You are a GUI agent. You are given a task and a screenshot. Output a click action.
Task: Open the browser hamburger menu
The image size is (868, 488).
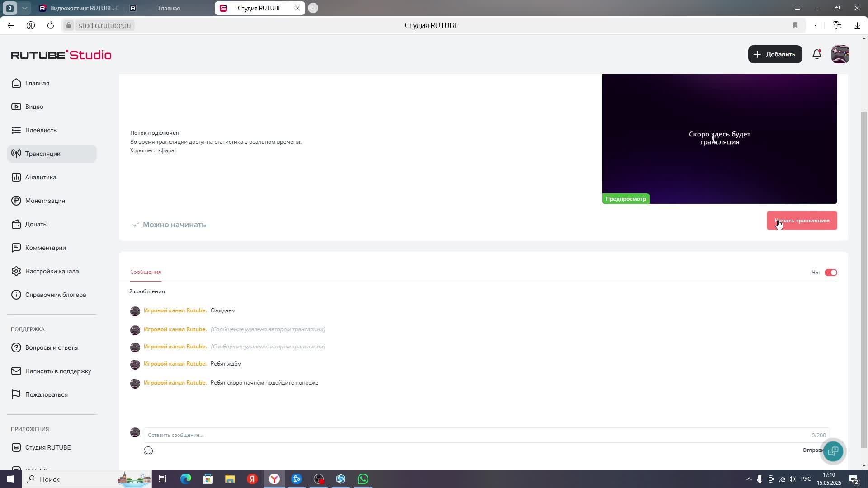coord(797,8)
